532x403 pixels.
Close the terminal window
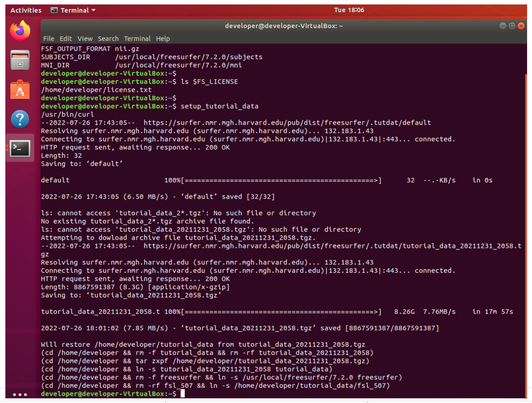point(521,26)
